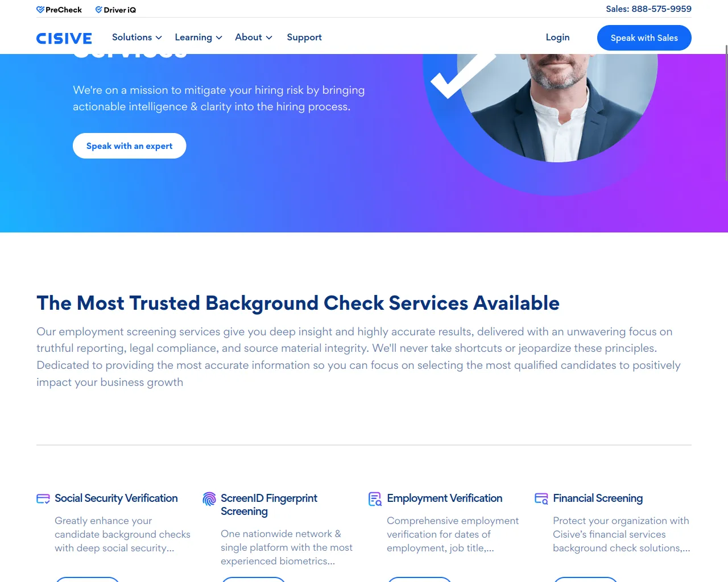Image resolution: width=728 pixels, height=582 pixels.
Task: Click the Social Security Verification card icon
Action: point(43,498)
